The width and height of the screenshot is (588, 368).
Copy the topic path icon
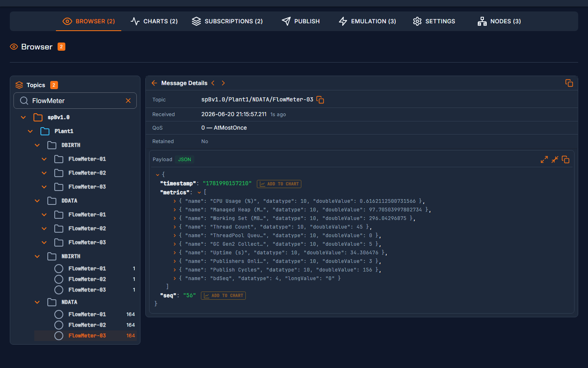(x=320, y=100)
